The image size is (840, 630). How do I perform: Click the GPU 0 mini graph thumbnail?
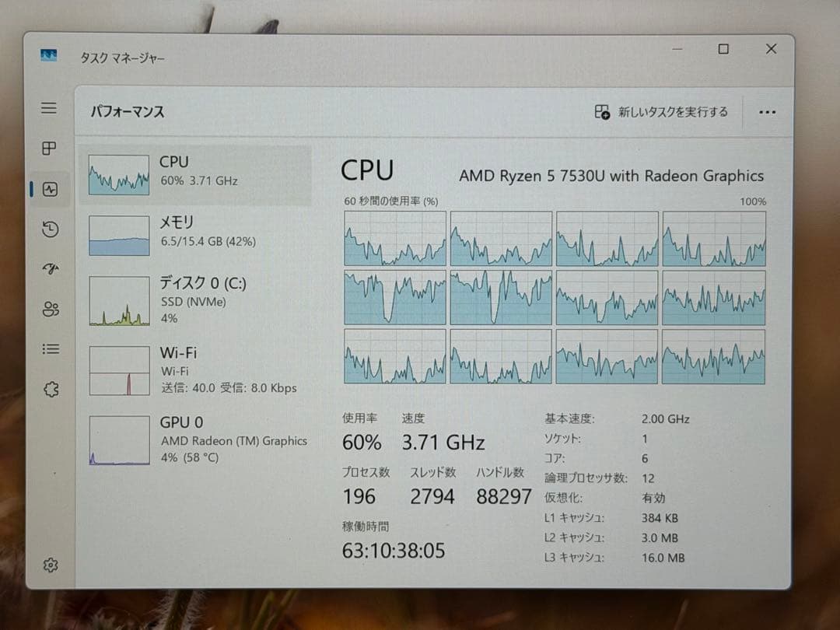[120, 439]
